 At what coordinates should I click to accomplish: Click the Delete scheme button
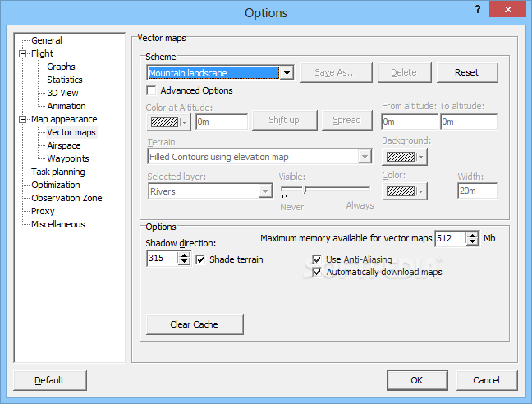coord(404,72)
